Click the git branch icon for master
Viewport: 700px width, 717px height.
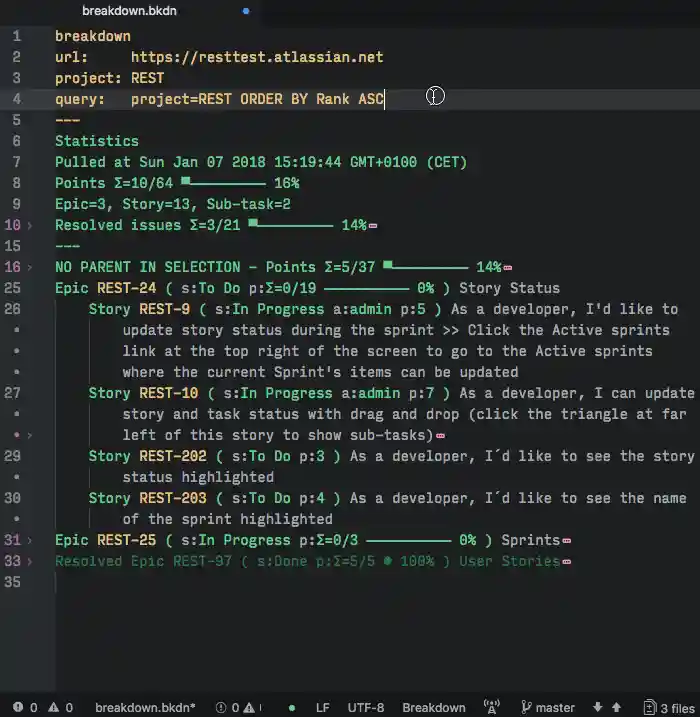(526, 707)
